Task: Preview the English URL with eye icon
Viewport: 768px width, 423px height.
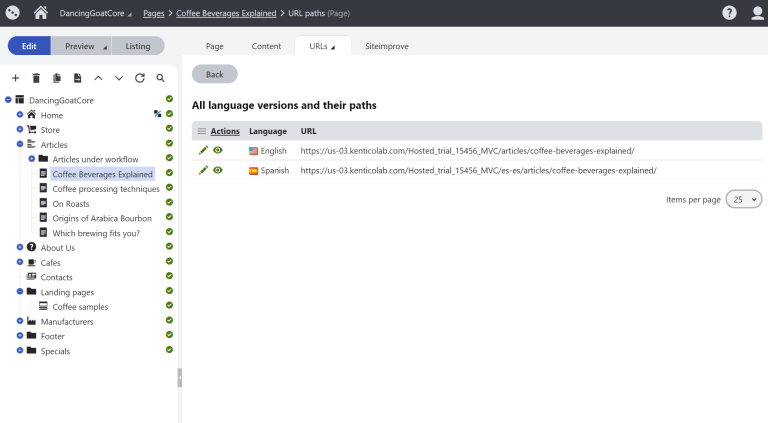Action: [x=218, y=150]
